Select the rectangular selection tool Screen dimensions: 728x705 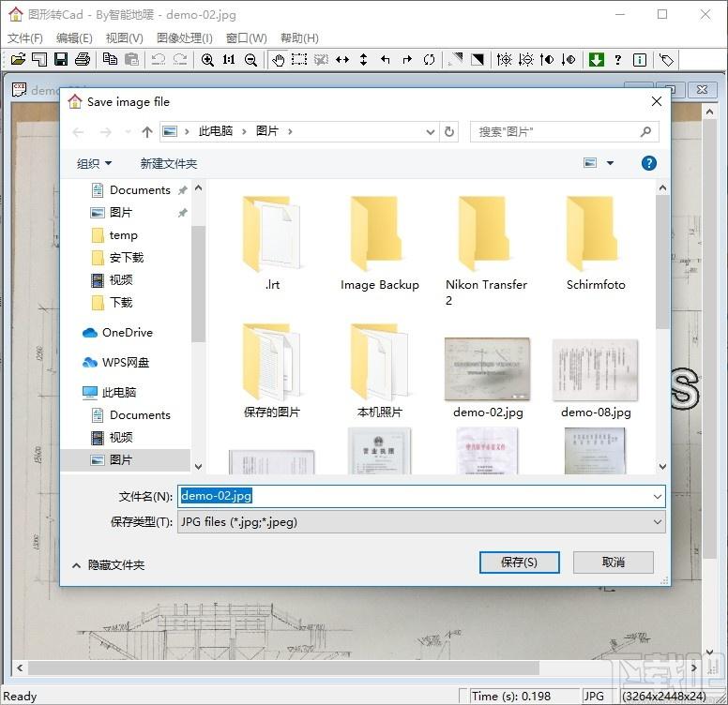[299, 59]
